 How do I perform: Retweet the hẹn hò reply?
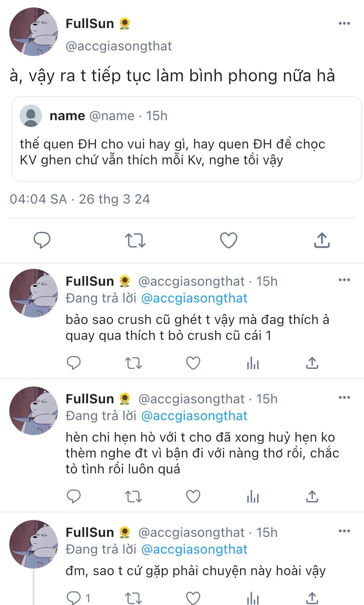coord(134,497)
